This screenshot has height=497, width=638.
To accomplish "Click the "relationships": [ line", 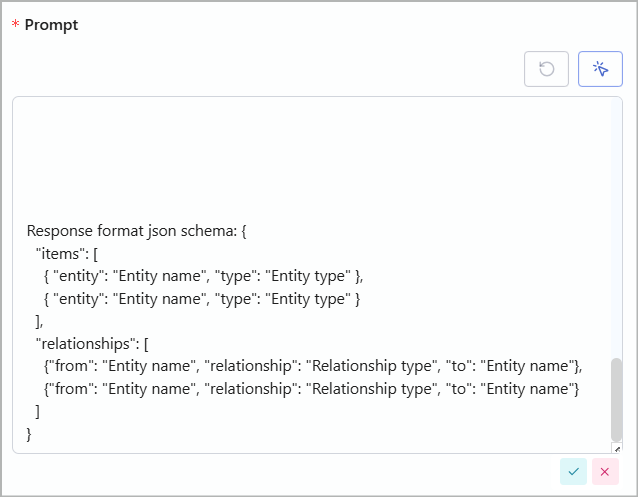I will point(92,344).
